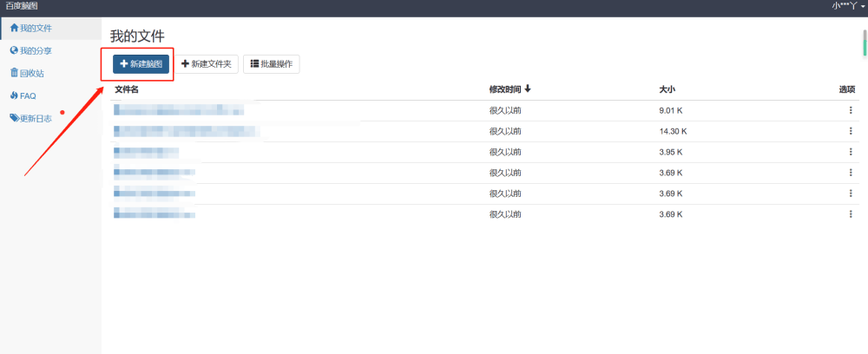
Task: Open the Recycle Bin (回收站)
Action: [30, 74]
